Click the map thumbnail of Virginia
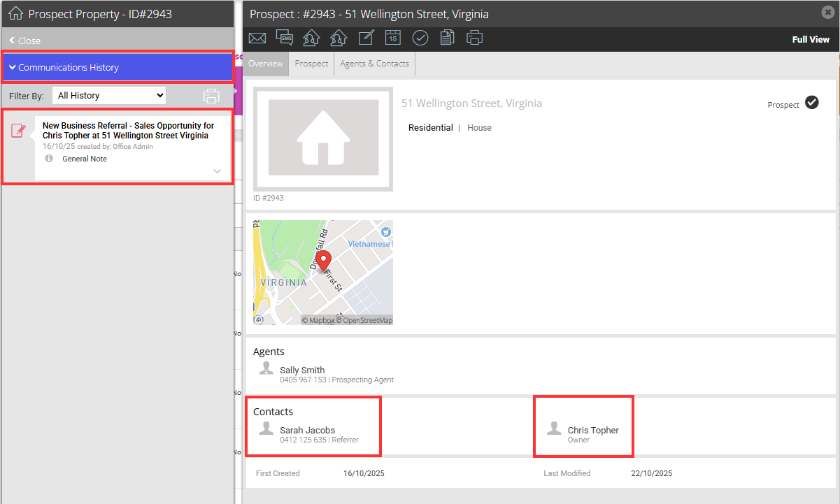 [323, 273]
